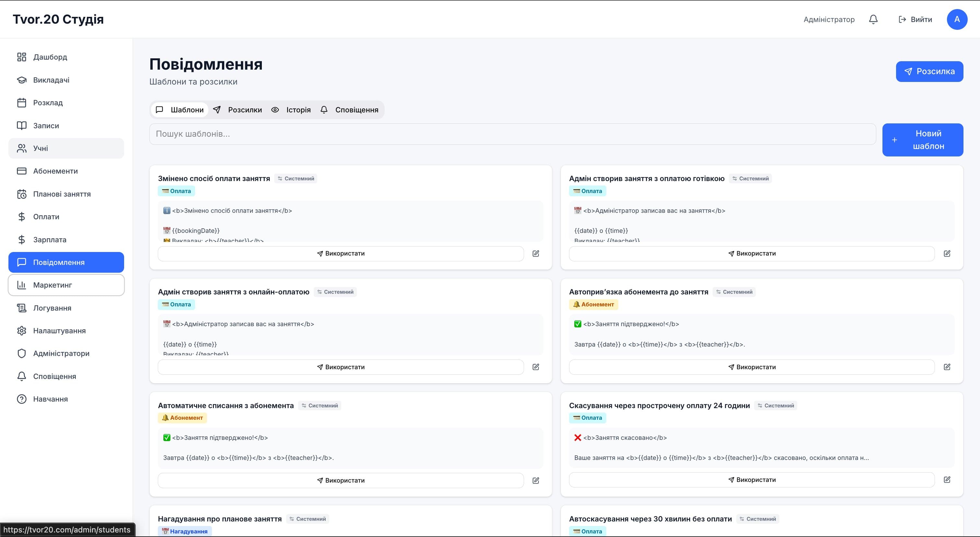
Task: Log out with Вийти
Action: pyautogui.click(x=915, y=19)
